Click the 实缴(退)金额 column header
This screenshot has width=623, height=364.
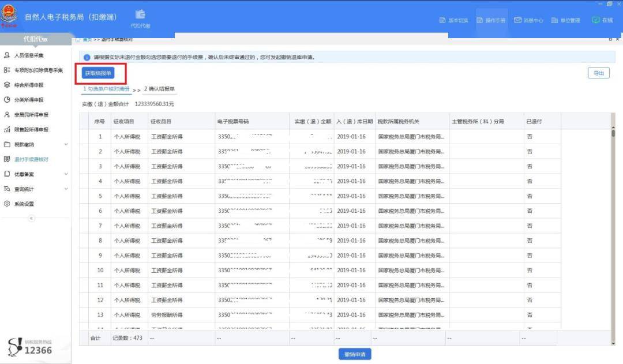pos(312,122)
